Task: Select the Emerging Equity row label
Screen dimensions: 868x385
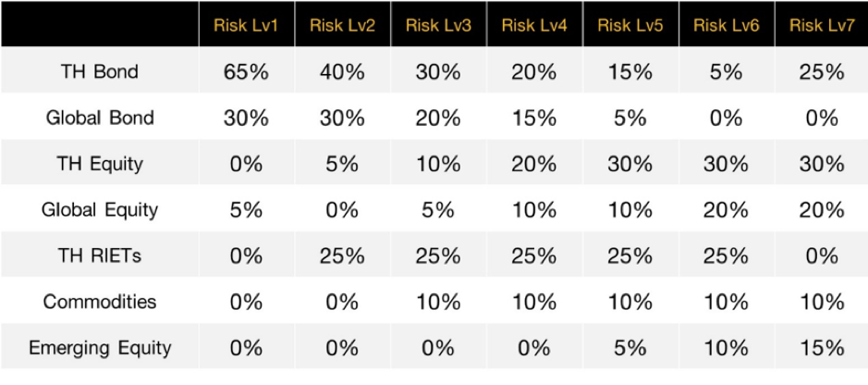Action: (100, 348)
